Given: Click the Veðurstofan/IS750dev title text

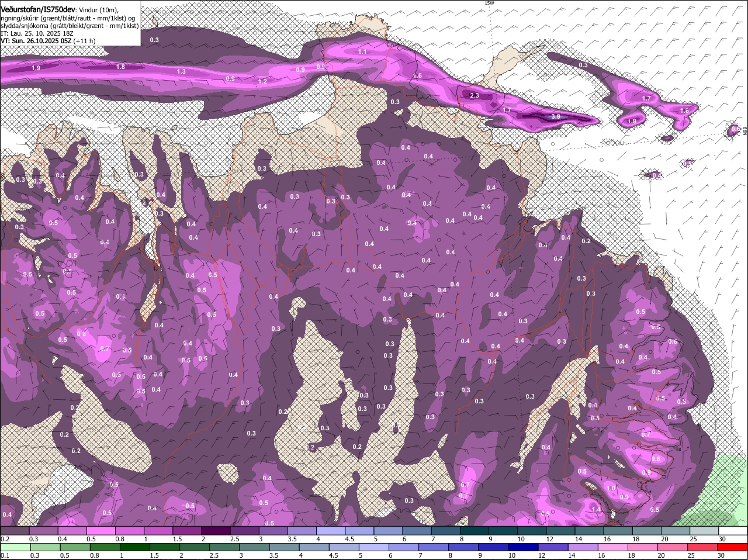Looking at the screenshot, I should (x=38, y=9).
